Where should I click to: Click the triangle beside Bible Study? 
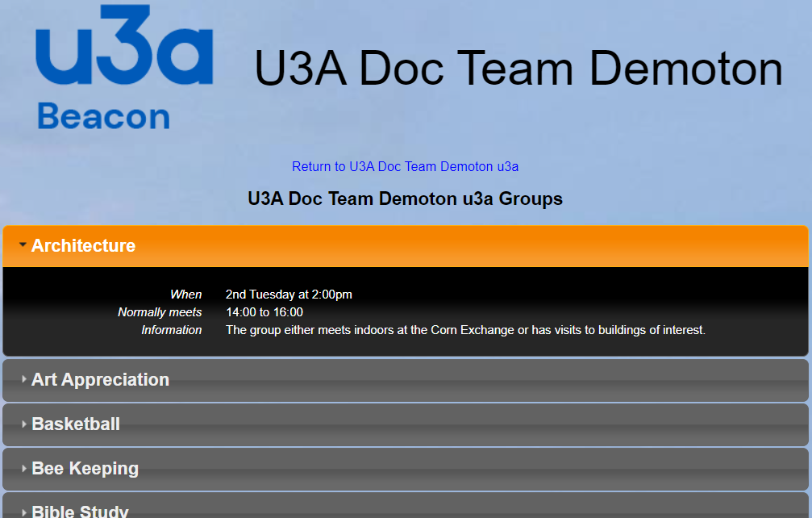click(x=24, y=512)
